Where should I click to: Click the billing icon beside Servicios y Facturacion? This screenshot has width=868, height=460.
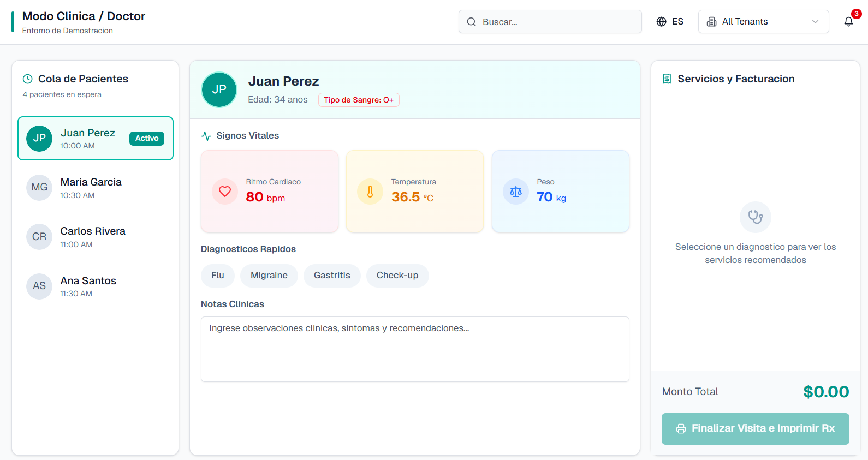pyautogui.click(x=667, y=79)
